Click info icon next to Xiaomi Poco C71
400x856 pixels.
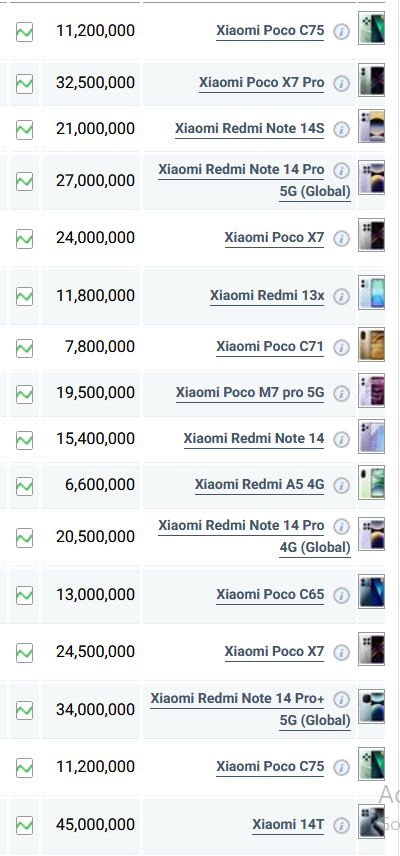tap(341, 348)
